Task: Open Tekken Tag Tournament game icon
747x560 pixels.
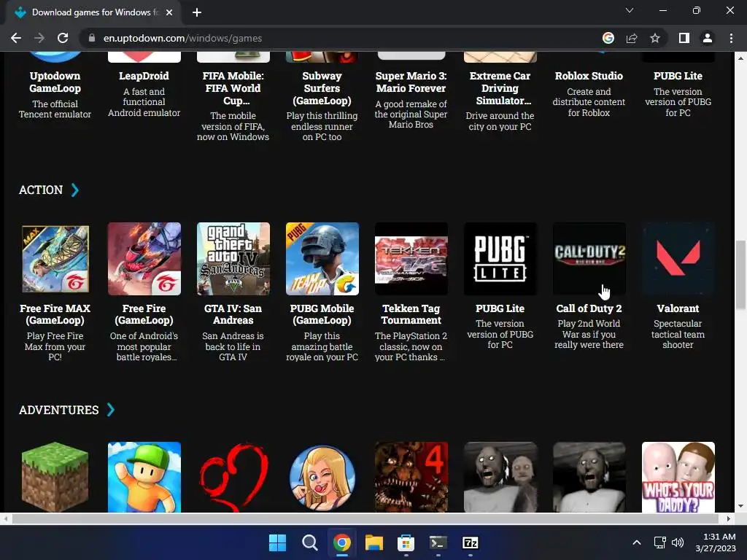Action: pyautogui.click(x=411, y=259)
